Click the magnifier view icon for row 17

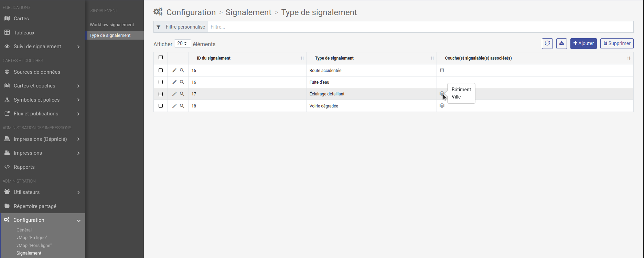tap(182, 94)
